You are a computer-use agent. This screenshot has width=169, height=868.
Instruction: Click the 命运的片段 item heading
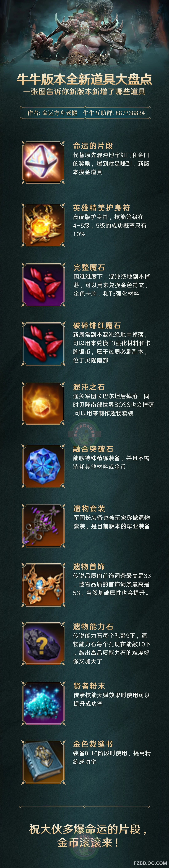pos(93,146)
